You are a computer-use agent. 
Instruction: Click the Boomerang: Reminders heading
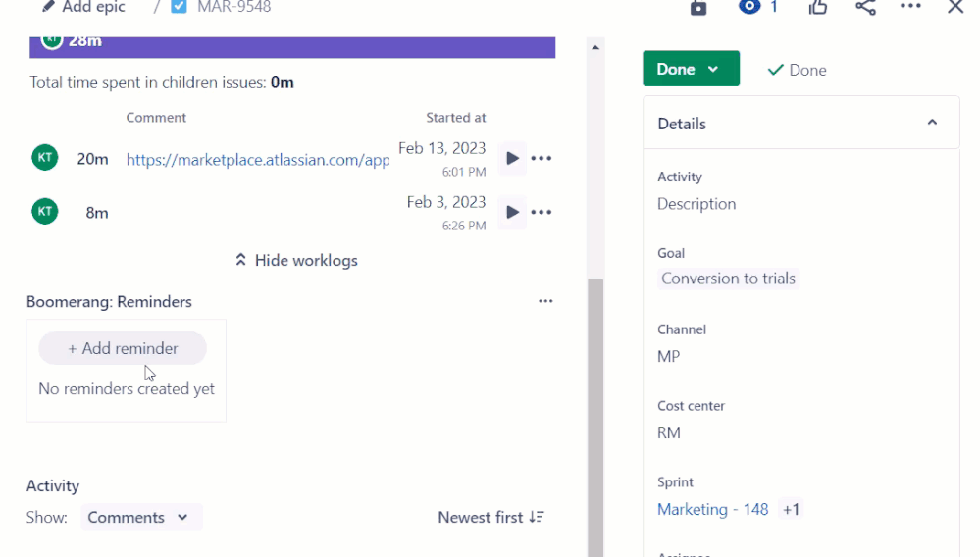[109, 302]
